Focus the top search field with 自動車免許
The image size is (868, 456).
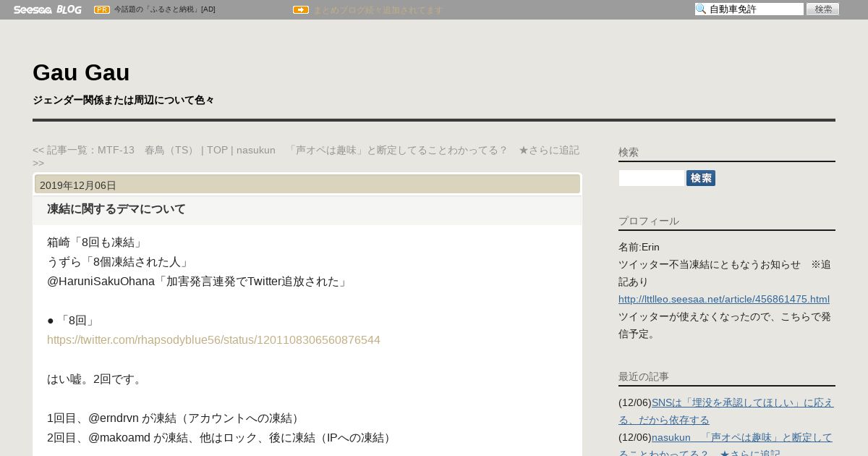click(x=749, y=9)
